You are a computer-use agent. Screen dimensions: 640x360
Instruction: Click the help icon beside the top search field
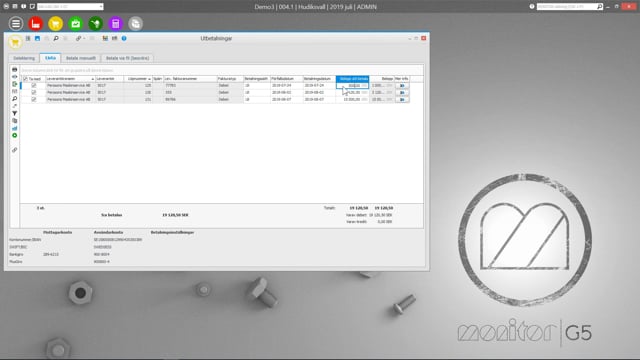pyautogui.click(x=532, y=7)
